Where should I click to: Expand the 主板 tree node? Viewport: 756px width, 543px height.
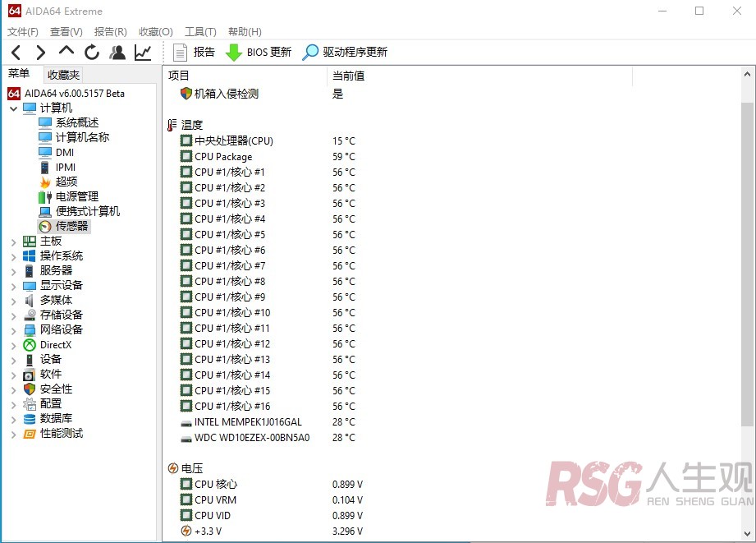[13, 242]
